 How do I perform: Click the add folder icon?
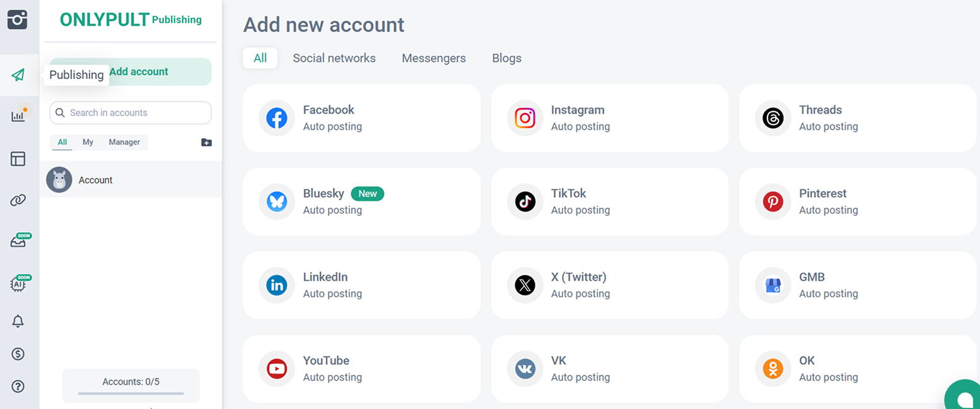tap(206, 143)
